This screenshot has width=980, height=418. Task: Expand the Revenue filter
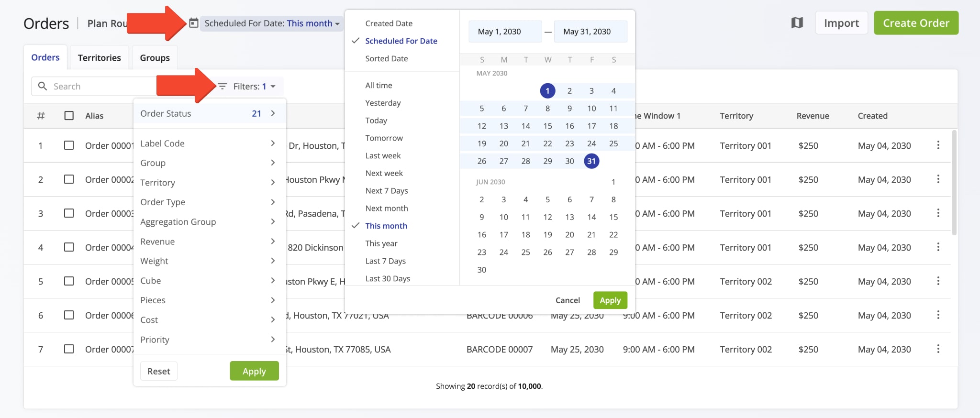[x=210, y=242]
